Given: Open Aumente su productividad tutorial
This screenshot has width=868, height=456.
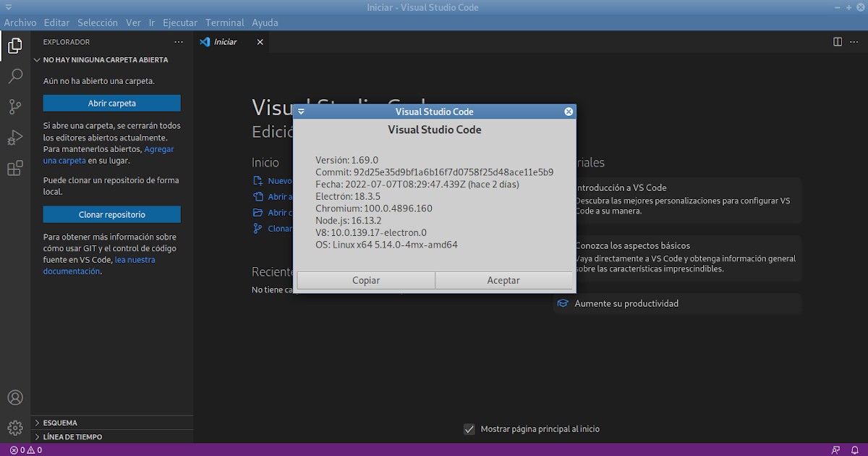Looking at the screenshot, I should pyautogui.click(x=678, y=303).
